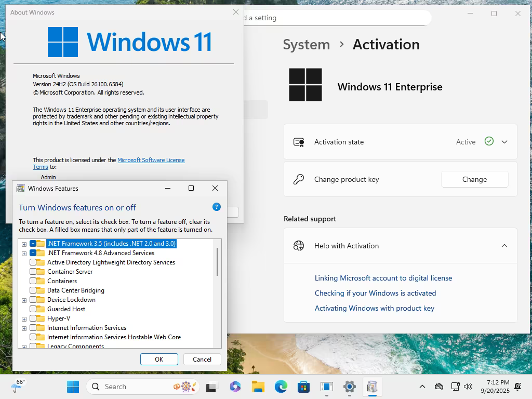Viewport: 532px width, 399px height.
Task: Check the Containers feature checkbox
Action: click(x=33, y=281)
